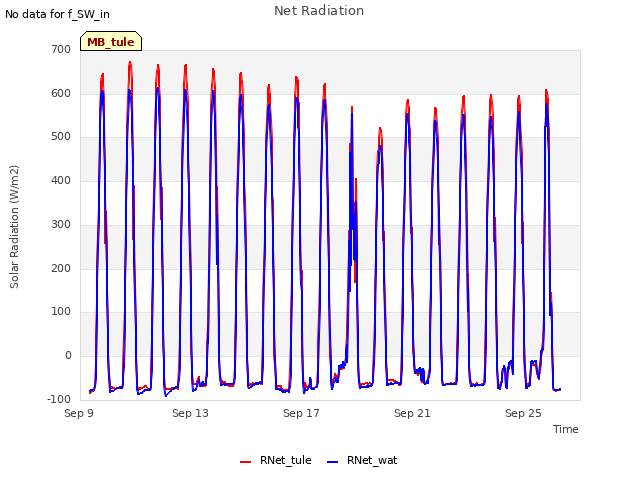
Task: Select the MB_tule annotation label
Action: 111,41
